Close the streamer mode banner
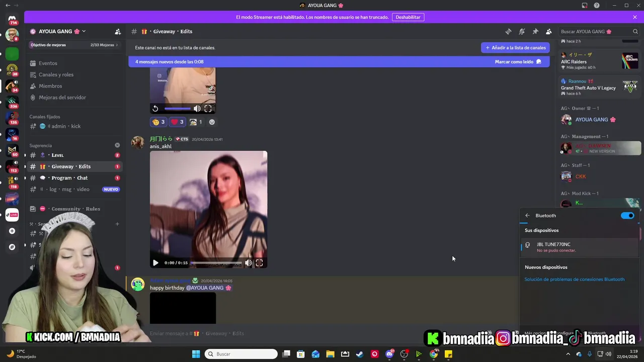This screenshot has width=644, height=362. pos(635,17)
